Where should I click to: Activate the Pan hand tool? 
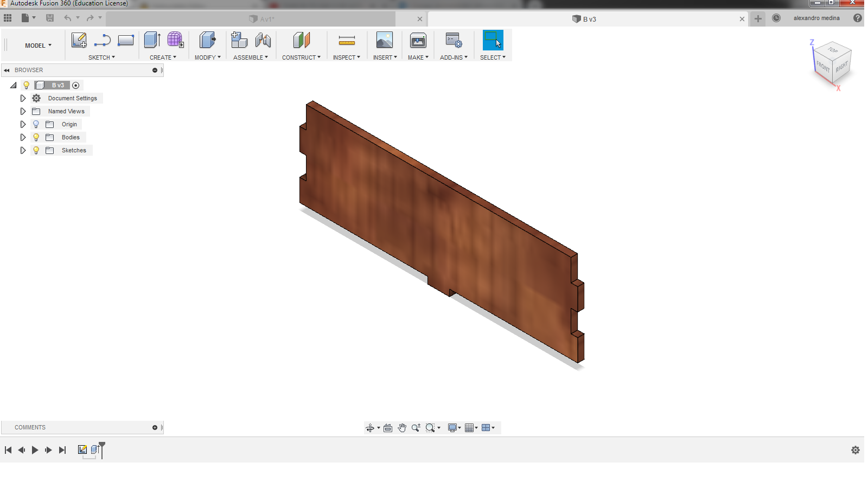coord(402,428)
